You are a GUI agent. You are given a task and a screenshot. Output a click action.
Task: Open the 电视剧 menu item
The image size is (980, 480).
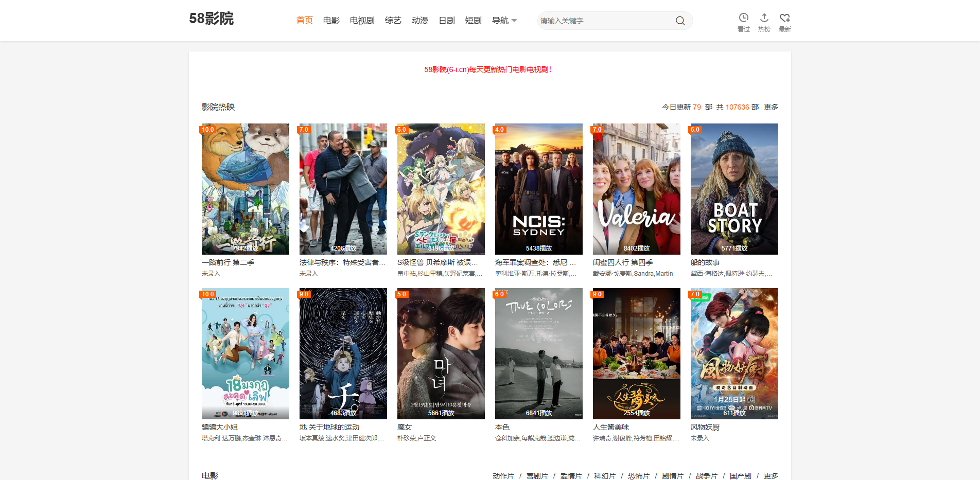[362, 20]
